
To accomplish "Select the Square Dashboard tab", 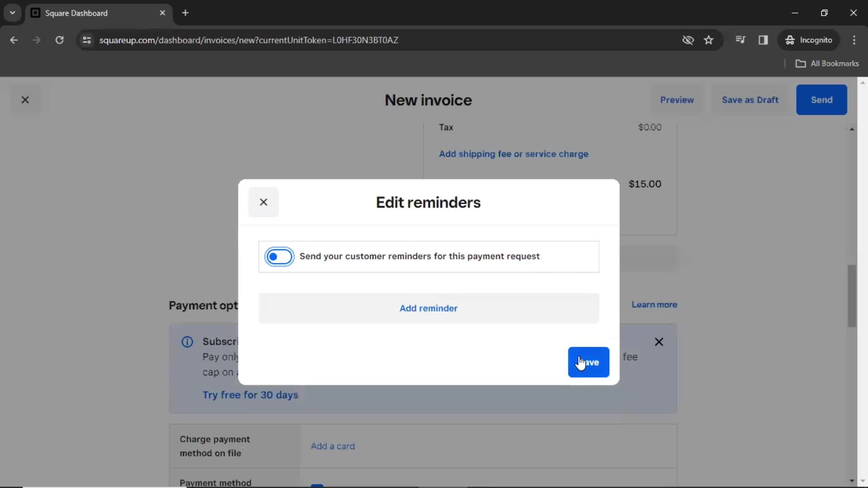I will point(99,13).
